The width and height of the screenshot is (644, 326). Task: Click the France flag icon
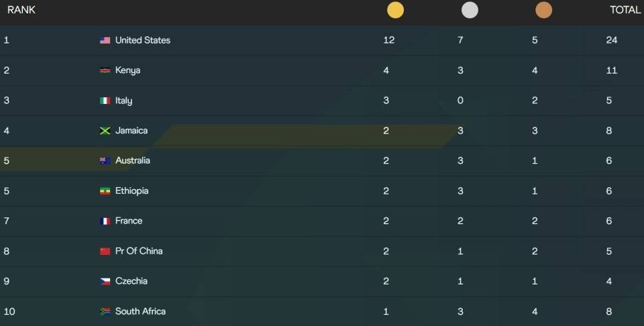point(105,221)
